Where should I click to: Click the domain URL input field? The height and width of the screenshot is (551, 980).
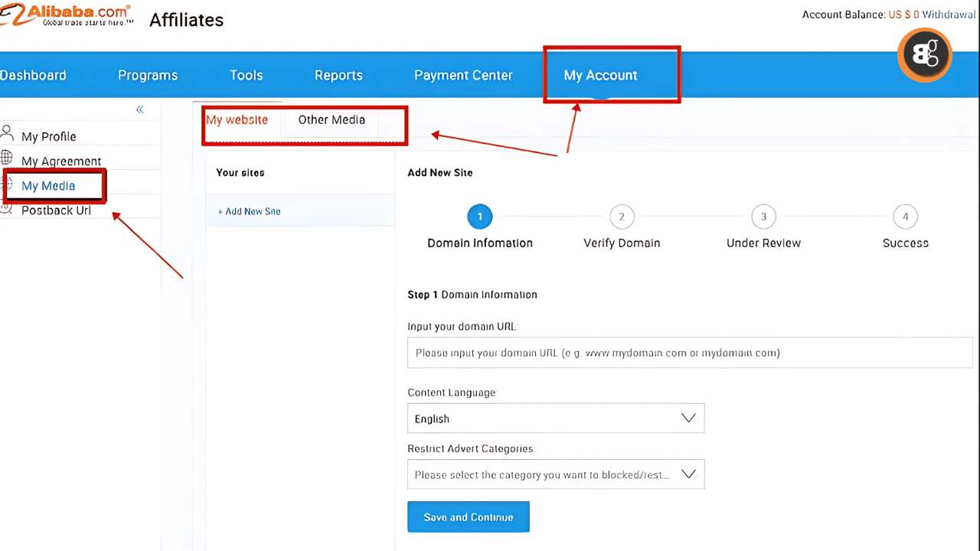point(689,353)
